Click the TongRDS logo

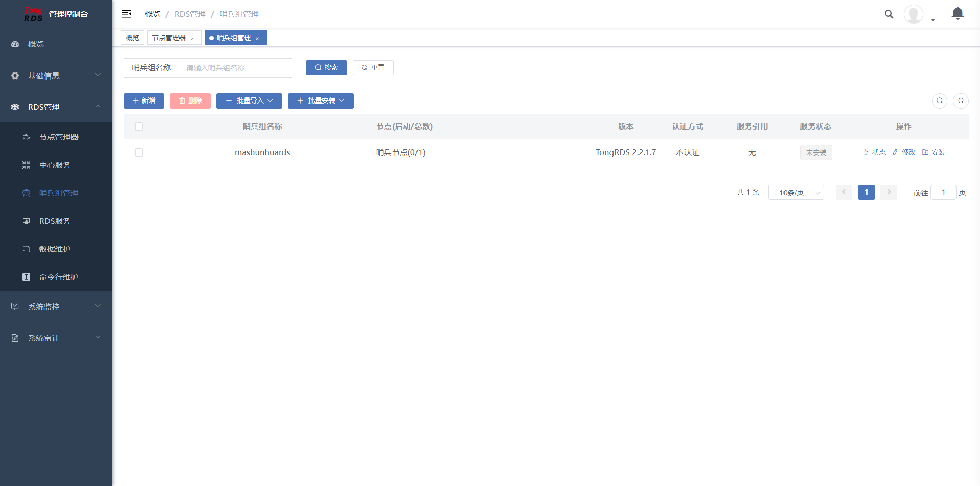coord(33,14)
